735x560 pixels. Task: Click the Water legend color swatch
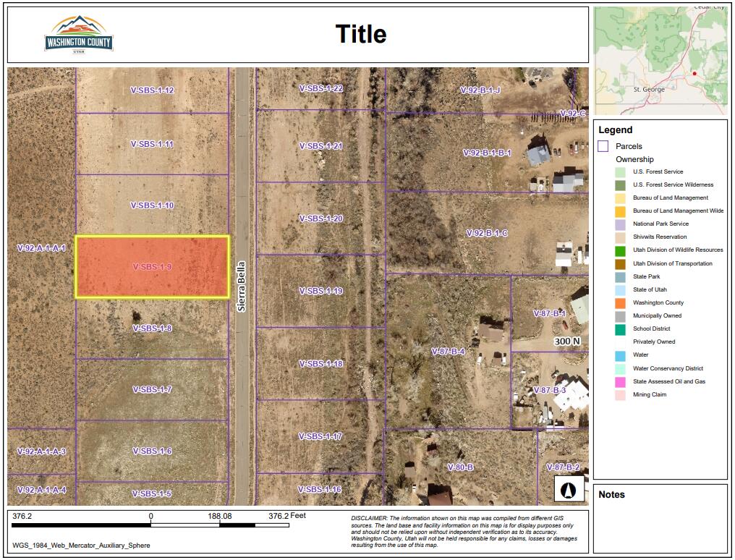pyautogui.click(x=621, y=355)
